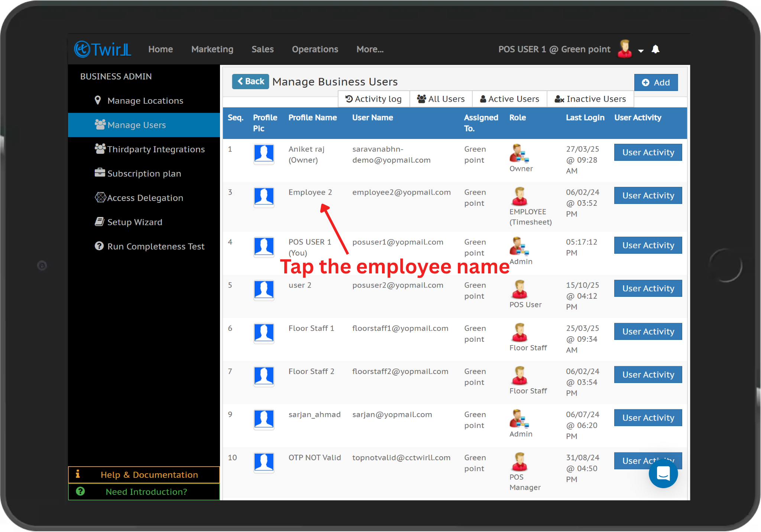This screenshot has width=761, height=532.
Task: Open Manage Locations in the sidebar
Action: (145, 101)
